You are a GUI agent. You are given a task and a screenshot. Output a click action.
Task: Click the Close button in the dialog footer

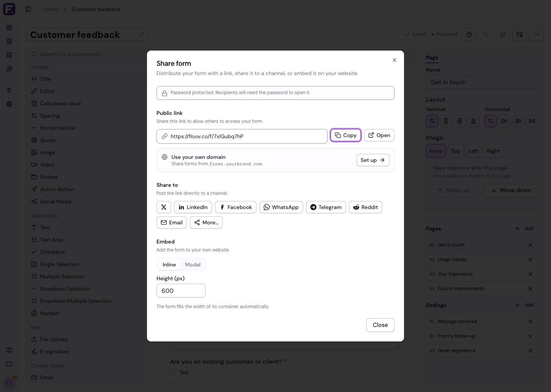380,325
